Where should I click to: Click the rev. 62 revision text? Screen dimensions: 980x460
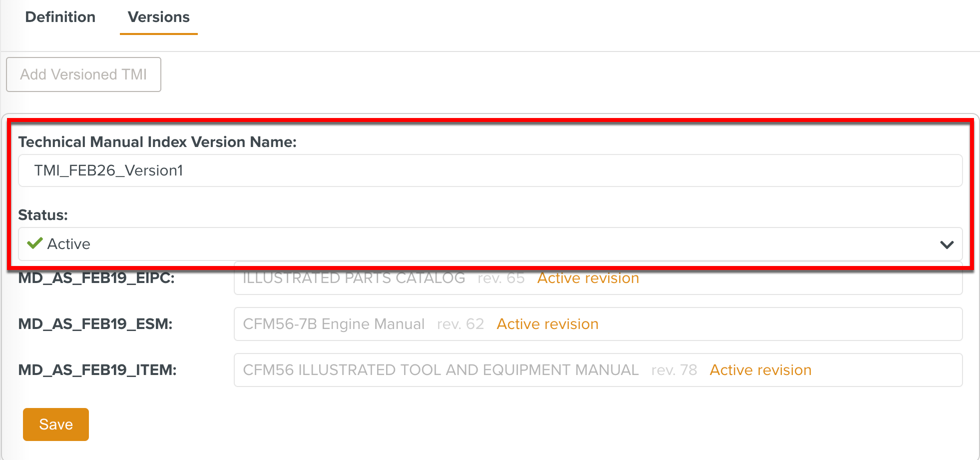[x=461, y=324]
